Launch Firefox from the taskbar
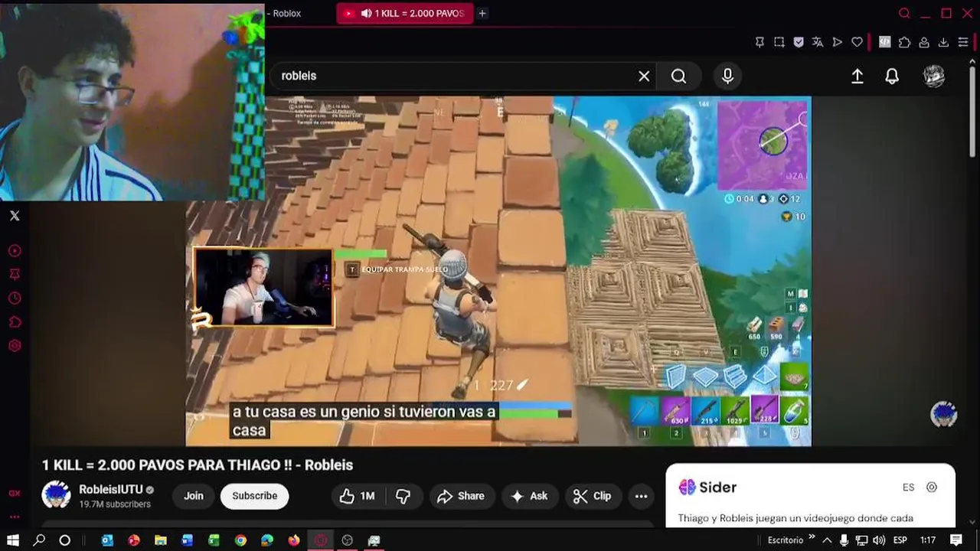980x551 pixels. [294, 540]
